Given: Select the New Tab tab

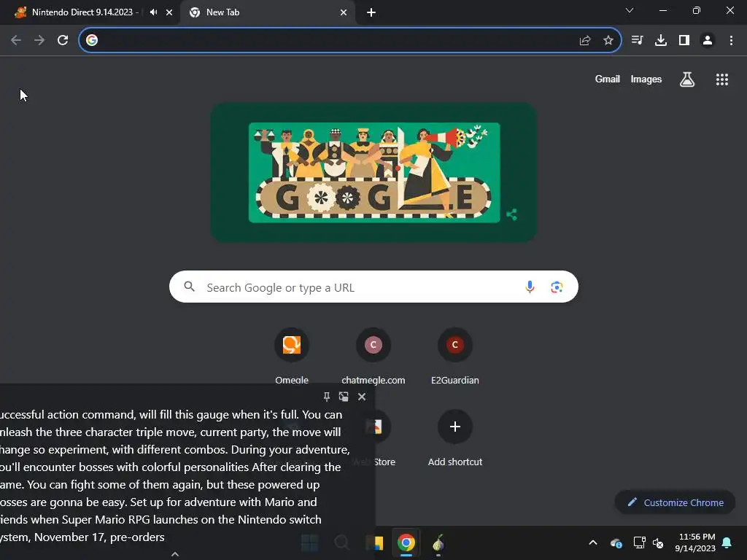Looking at the screenshot, I should [x=267, y=12].
